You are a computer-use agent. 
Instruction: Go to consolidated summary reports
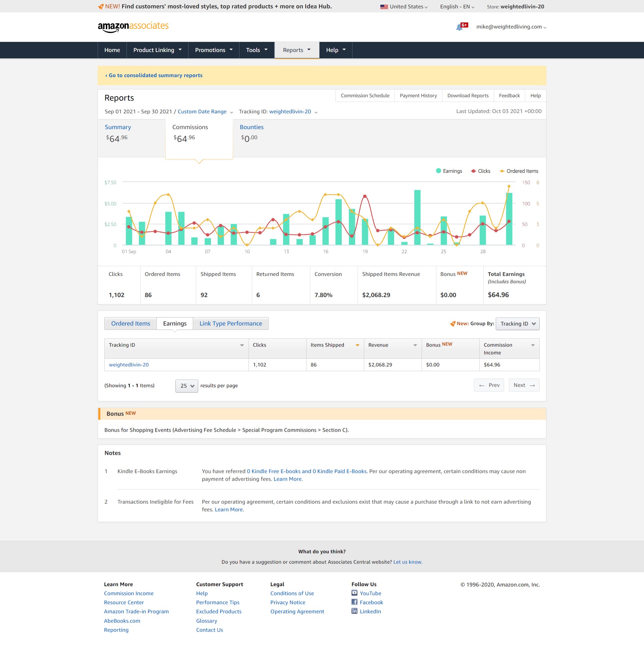(x=154, y=75)
